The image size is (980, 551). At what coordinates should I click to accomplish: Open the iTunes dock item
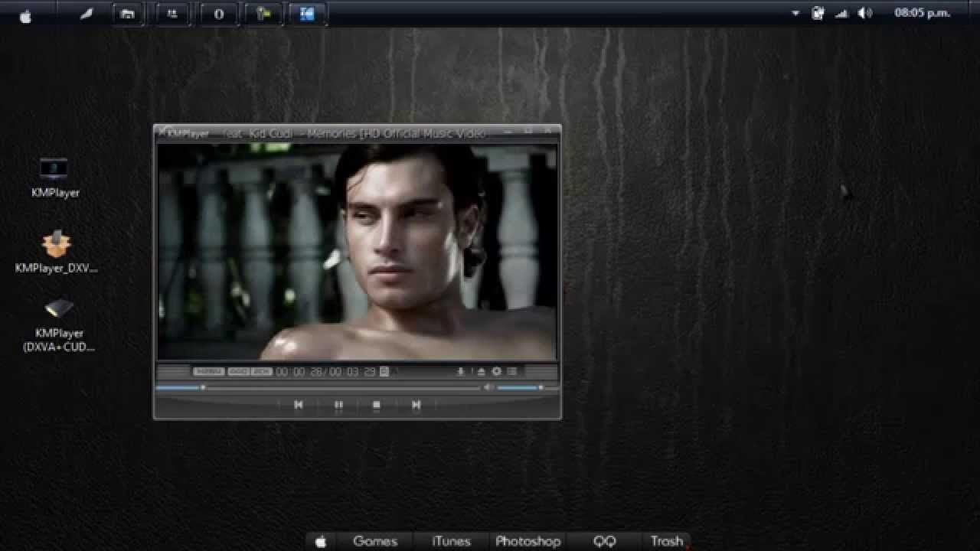pos(451,541)
